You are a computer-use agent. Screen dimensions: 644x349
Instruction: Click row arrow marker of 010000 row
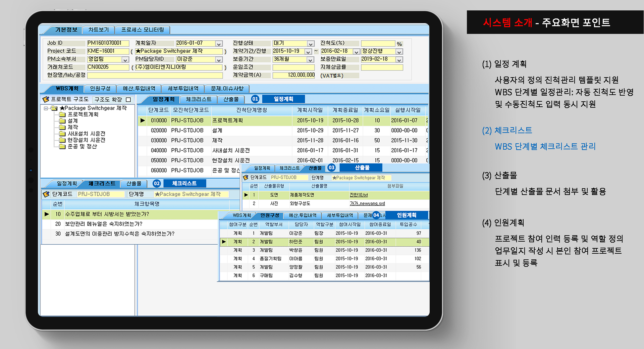pyautogui.click(x=143, y=120)
